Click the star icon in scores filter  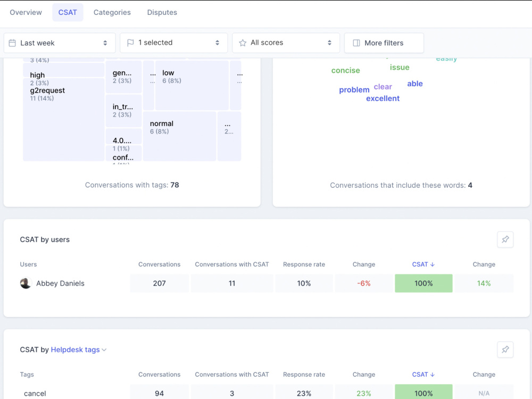pos(242,43)
